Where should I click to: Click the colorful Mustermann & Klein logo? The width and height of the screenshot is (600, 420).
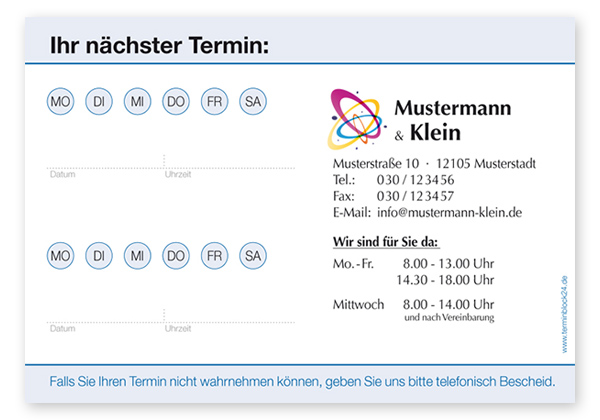pyautogui.click(x=358, y=118)
